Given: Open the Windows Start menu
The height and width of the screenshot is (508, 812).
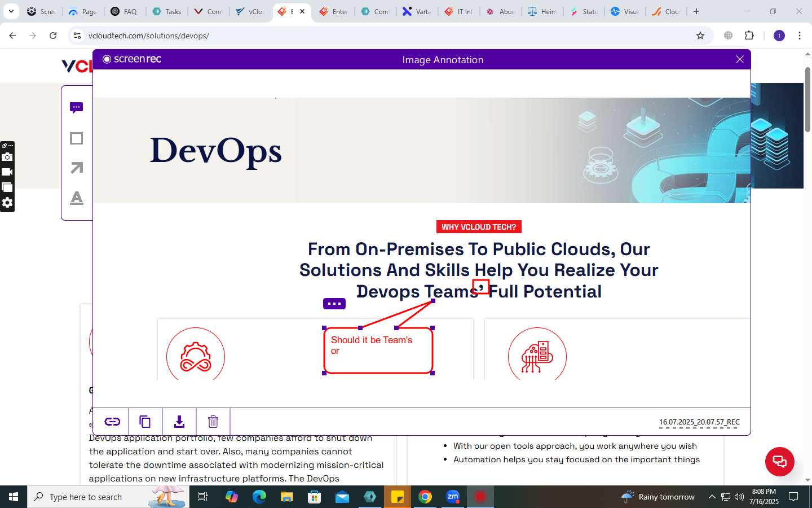Looking at the screenshot, I should tap(14, 497).
